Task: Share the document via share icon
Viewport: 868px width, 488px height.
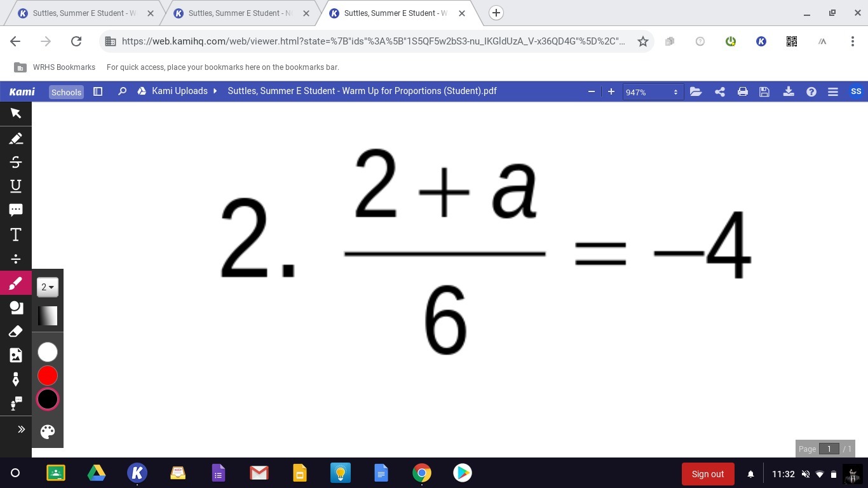Action: point(720,91)
